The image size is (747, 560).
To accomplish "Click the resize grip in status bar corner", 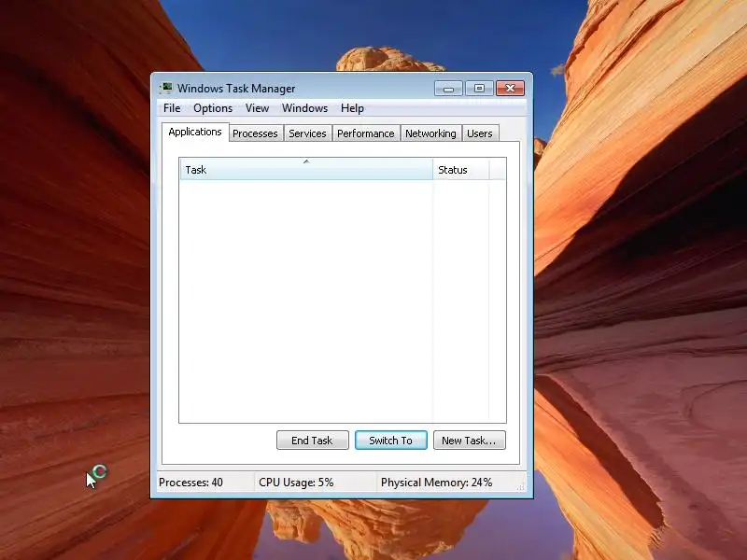I will pyautogui.click(x=521, y=487).
